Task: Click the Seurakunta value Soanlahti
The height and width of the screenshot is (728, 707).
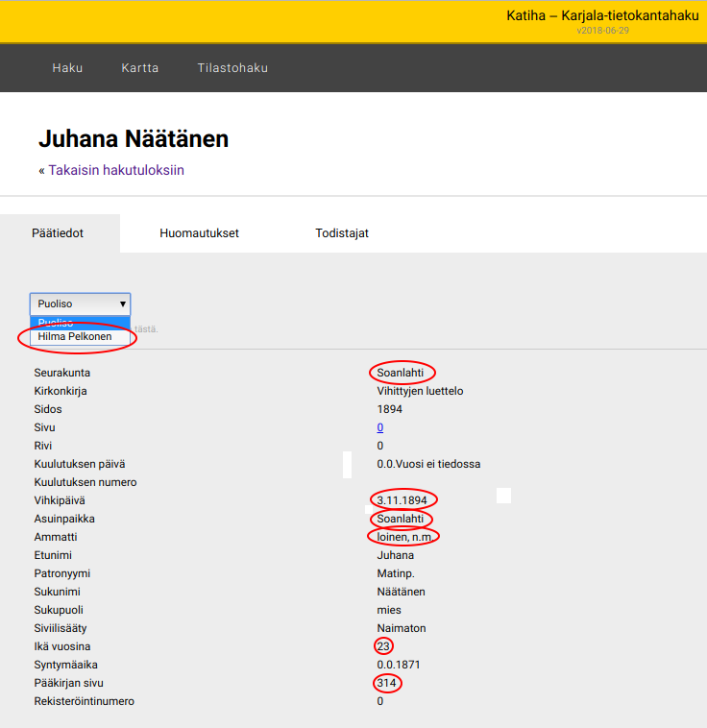Action: (x=402, y=373)
